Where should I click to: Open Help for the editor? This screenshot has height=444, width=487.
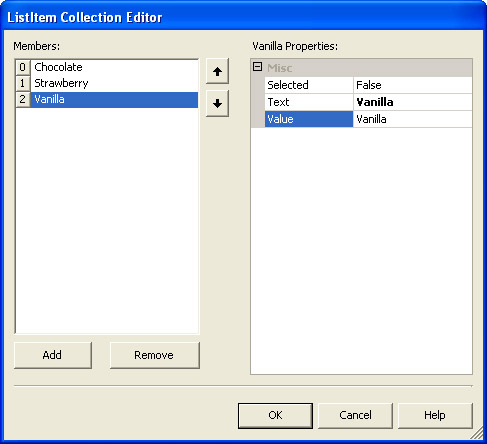coord(435,415)
